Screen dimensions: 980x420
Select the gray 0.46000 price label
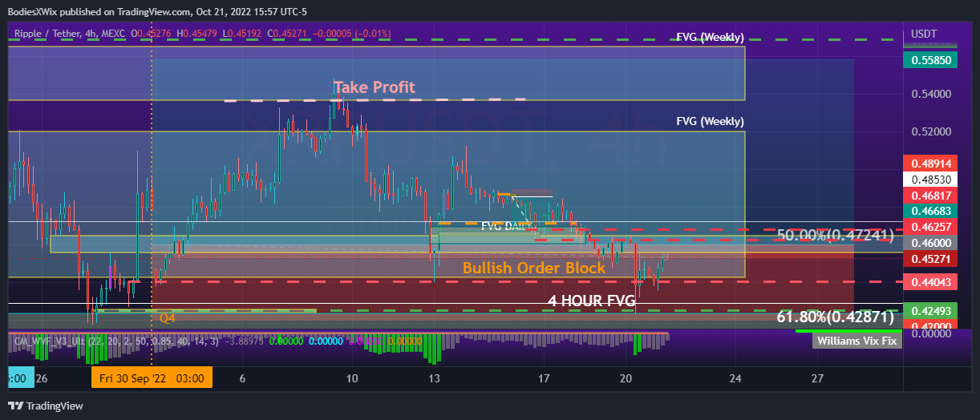pyautogui.click(x=930, y=243)
